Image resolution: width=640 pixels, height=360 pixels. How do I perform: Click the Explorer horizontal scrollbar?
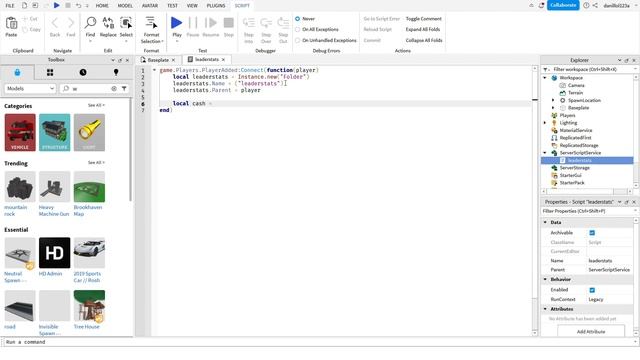[586, 191]
